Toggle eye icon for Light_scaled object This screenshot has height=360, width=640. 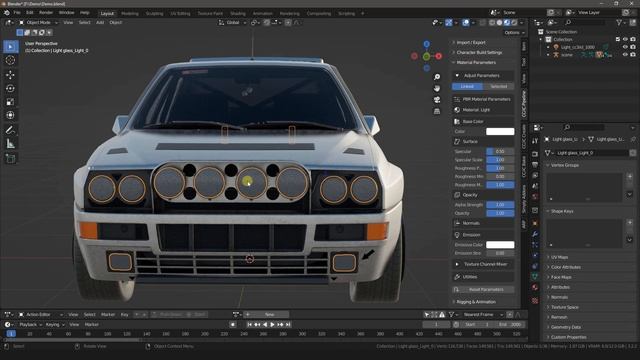[x=625, y=47]
